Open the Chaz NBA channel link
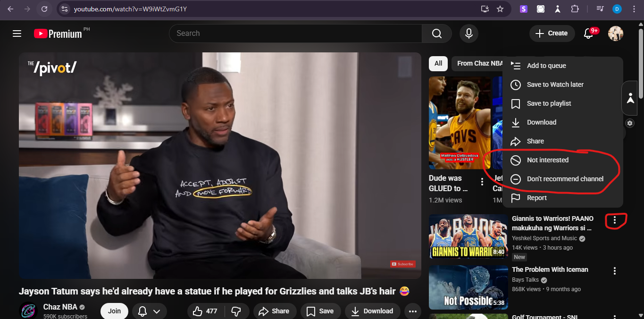This screenshot has height=319, width=644. tap(60, 306)
